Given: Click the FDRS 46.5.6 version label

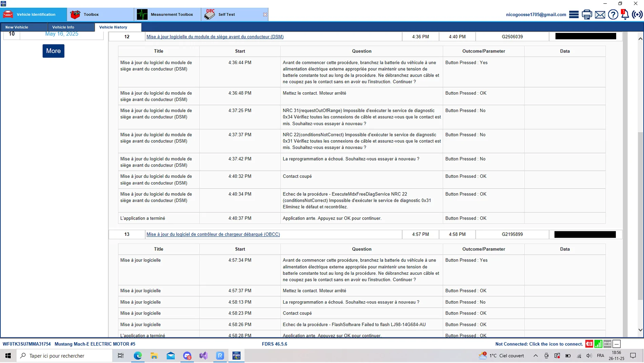Looking at the screenshot, I should (x=275, y=344).
